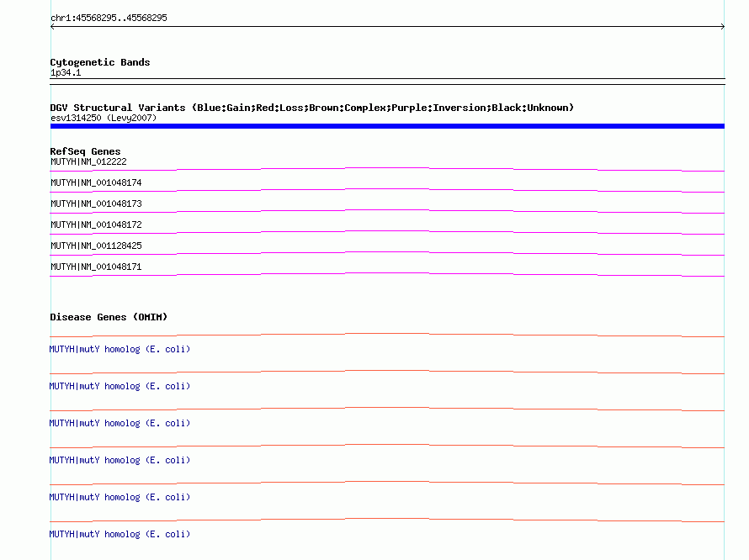
Task: Select transcript MUTYH|NM_001048171
Action: 96,267
